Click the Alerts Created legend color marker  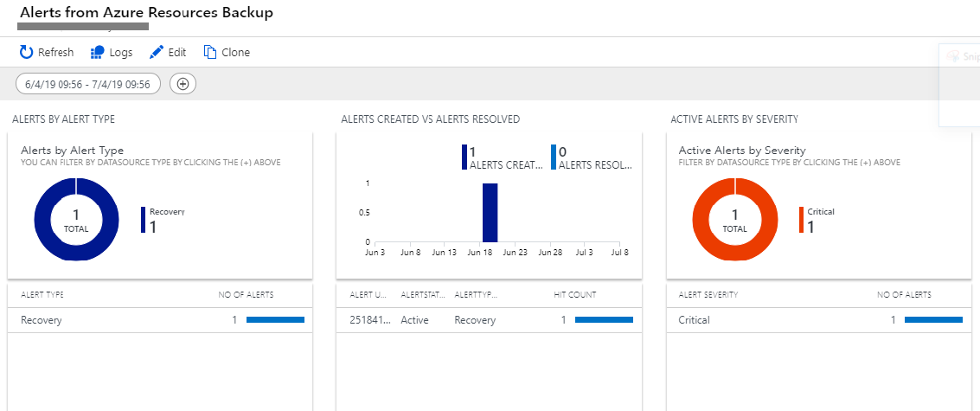pyautogui.click(x=464, y=157)
